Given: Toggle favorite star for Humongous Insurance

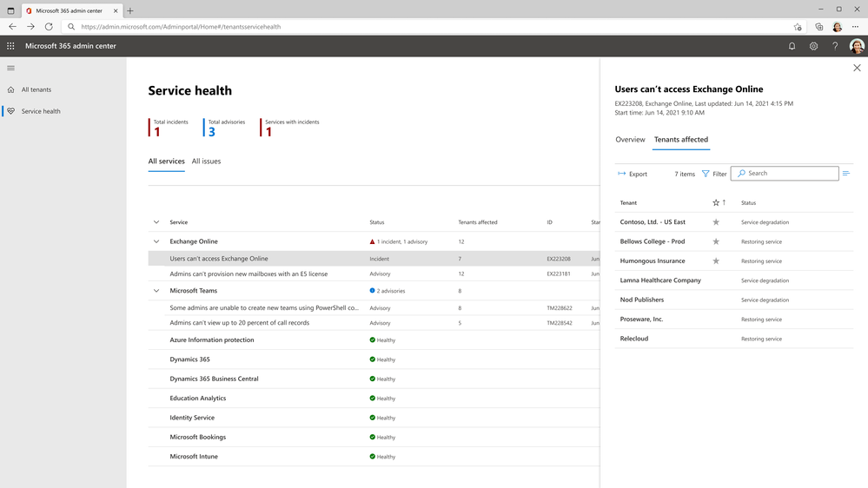Looking at the screenshot, I should coord(716,260).
